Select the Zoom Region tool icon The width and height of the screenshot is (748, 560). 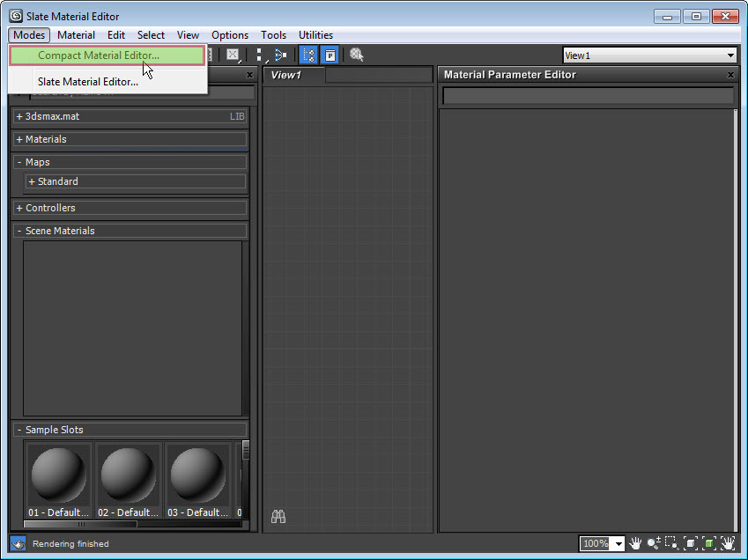671,543
